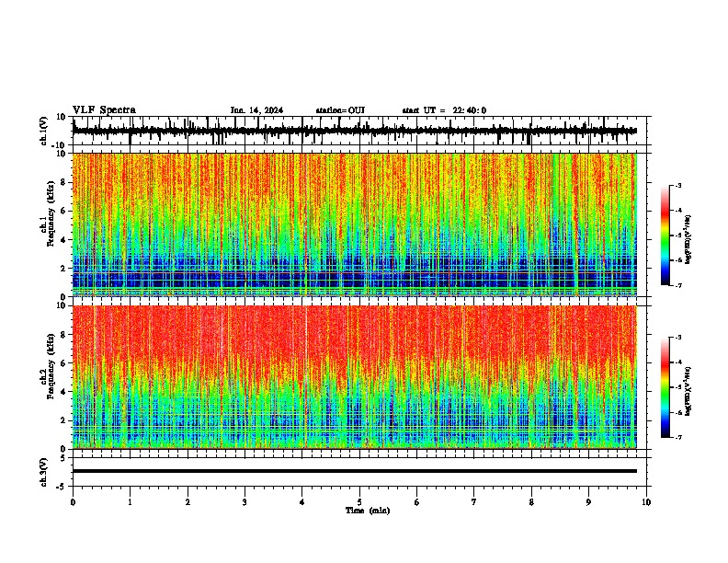Click the '2' kHz tick of ch.1 spectrogram
This screenshot has height=563, width=728.
(x=63, y=268)
